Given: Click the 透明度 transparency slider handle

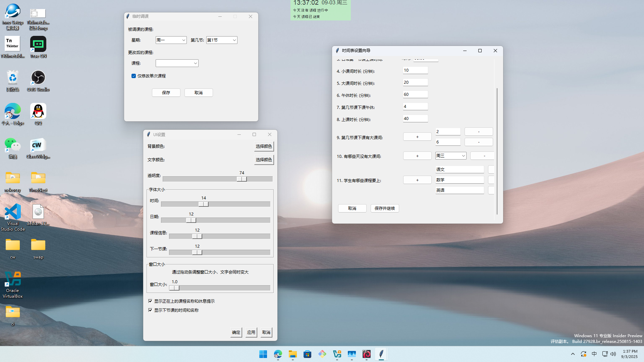Looking at the screenshot, I should [x=241, y=179].
